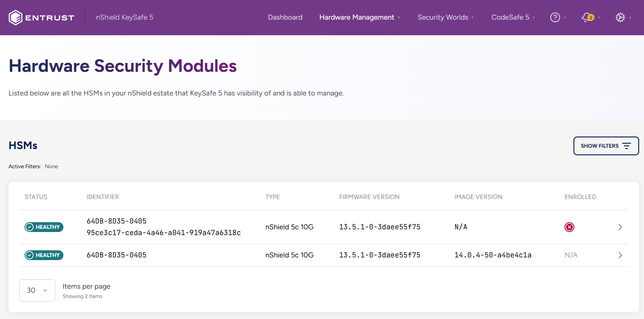
Task: Click the first row HEALTHY status badge
Action: point(44,227)
